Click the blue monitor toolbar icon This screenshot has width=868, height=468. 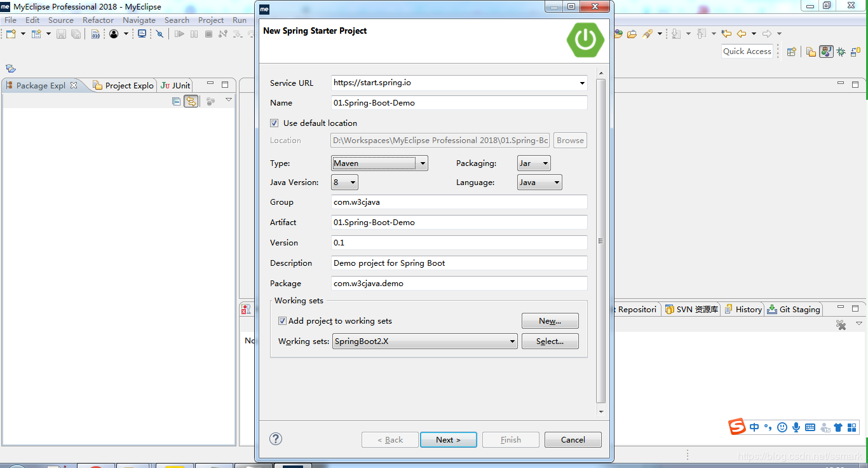[142, 34]
